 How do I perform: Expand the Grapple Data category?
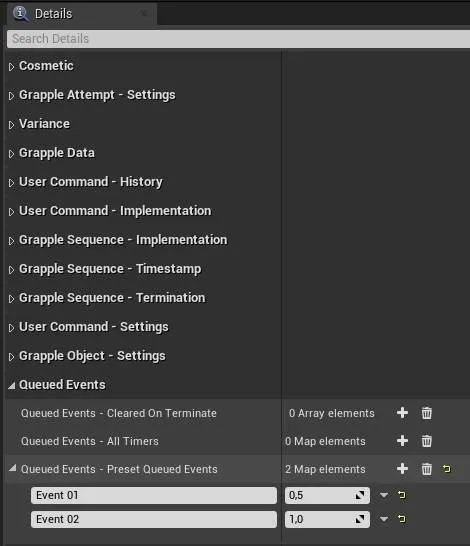click(x=11, y=154)
